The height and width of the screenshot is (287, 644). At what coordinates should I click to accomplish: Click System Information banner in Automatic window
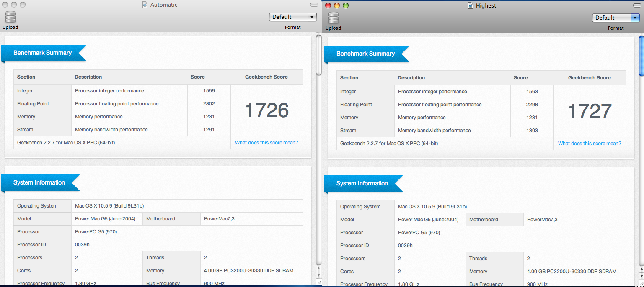pyautogui.click(x=40, y=183)
